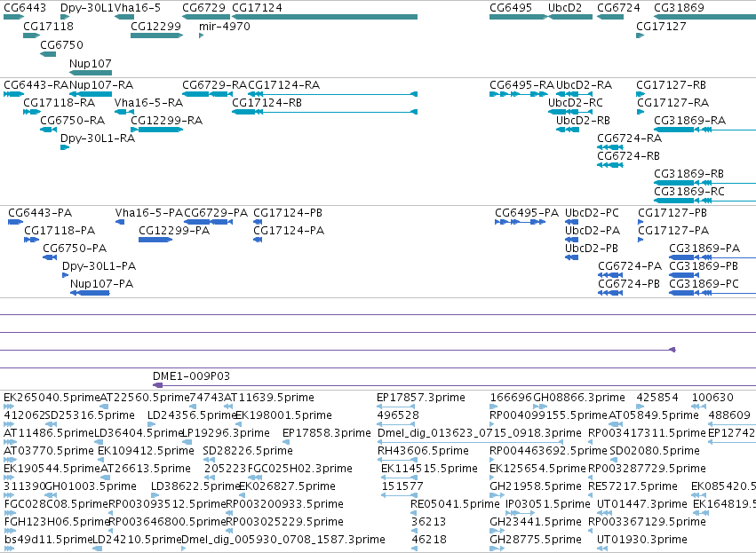Click protein UbcD2-PB label
Screen dimensions: 756x553
tap(592, 249)
